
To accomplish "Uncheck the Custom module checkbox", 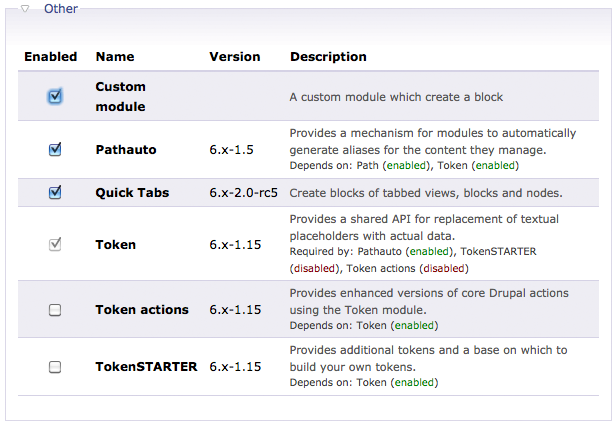I will click(x=55, y=97).
